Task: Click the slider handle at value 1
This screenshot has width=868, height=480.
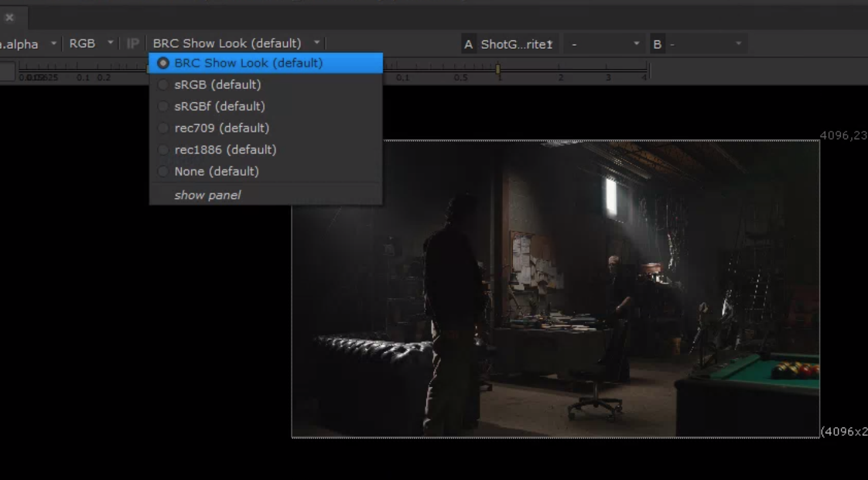Action: [x=497, y=70]
